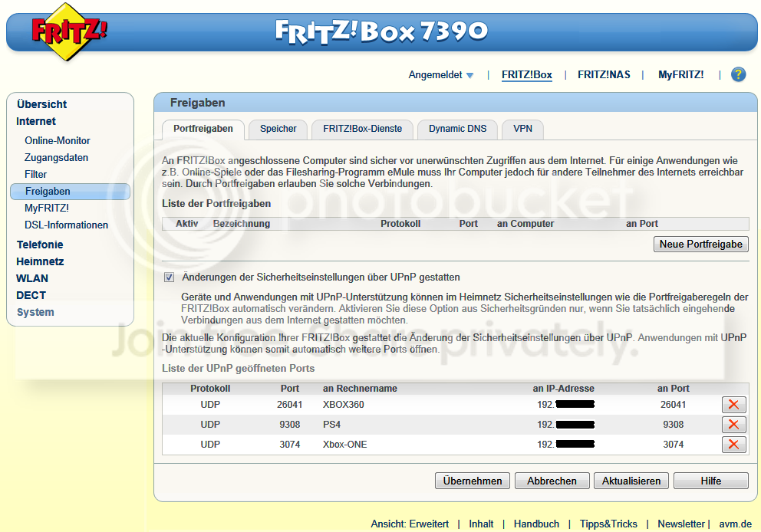Click port 26041 in the Port column
The height and width of the screenshot is (532, 761).
(290, 405)
